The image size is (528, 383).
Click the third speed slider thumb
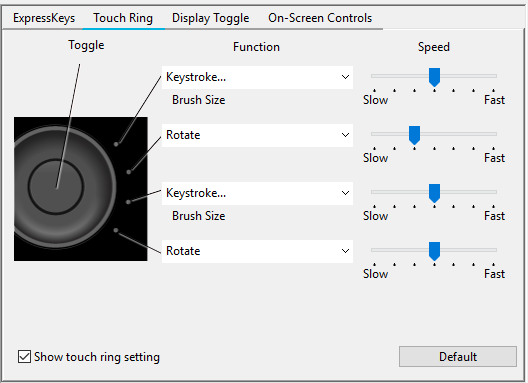click(434, 193)
